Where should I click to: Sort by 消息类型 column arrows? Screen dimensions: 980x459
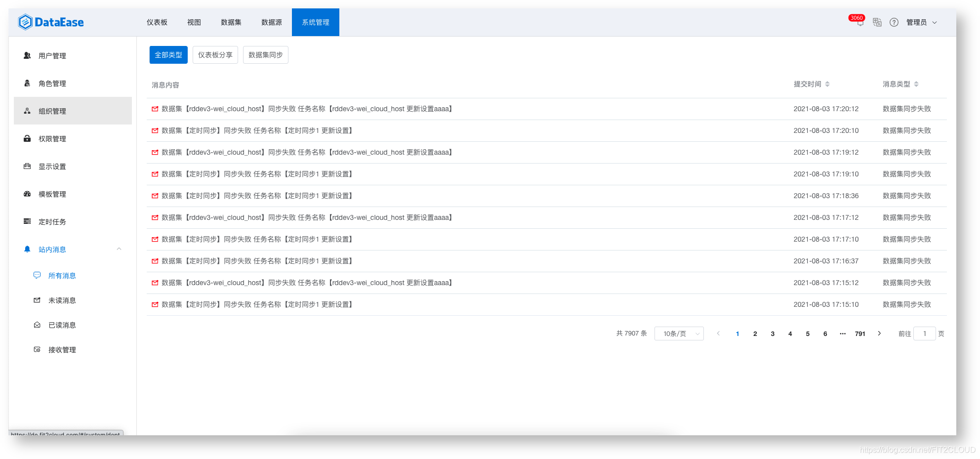pos(916,84)
